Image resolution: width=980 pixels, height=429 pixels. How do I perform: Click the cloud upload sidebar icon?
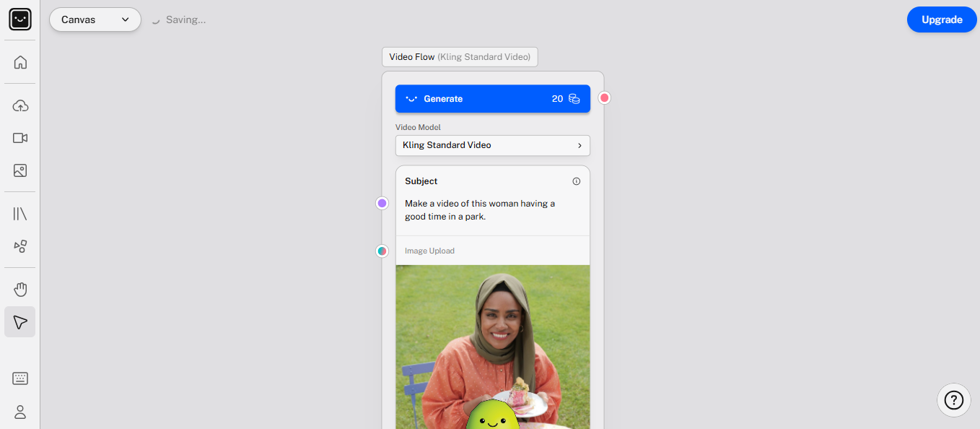20,106
